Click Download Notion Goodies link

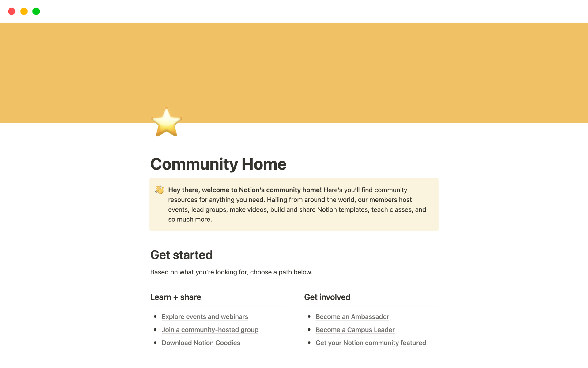[201, 343]
